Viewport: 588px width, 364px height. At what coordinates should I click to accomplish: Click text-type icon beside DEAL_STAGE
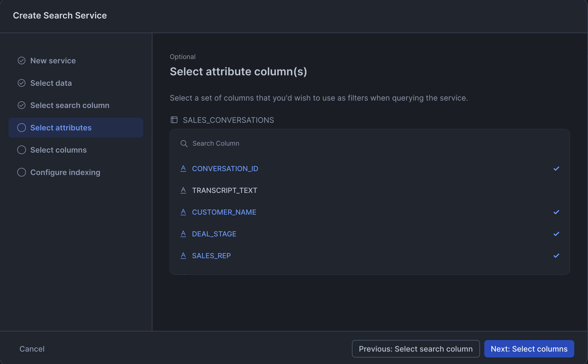(x=183, y=234)
